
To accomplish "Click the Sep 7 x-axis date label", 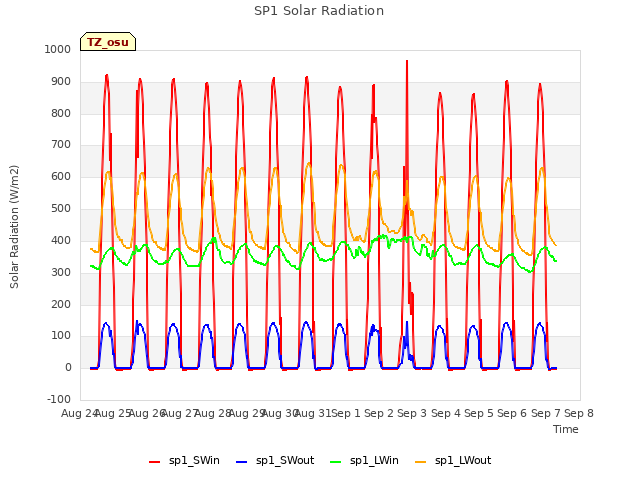I will (546, 413).
